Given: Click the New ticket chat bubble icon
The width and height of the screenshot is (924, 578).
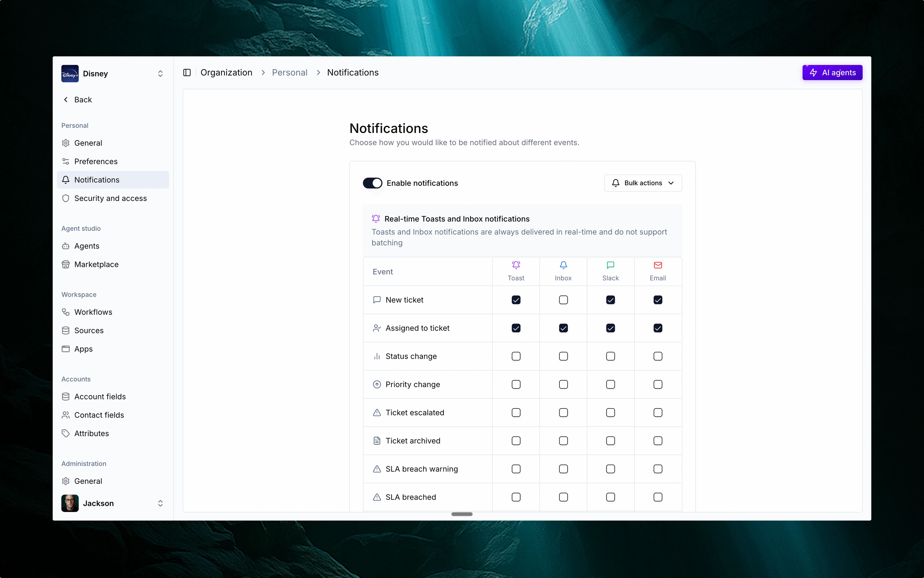Looking at the screenshot, I should pos(377,300).
